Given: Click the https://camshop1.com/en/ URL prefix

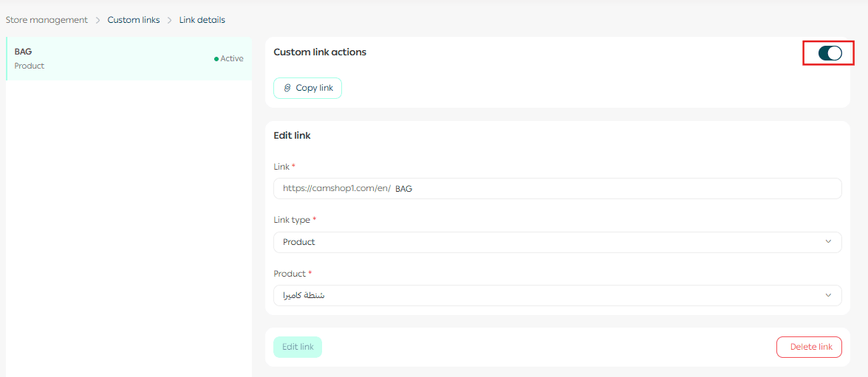Looking at the screenshot, I should coord(336,189).
